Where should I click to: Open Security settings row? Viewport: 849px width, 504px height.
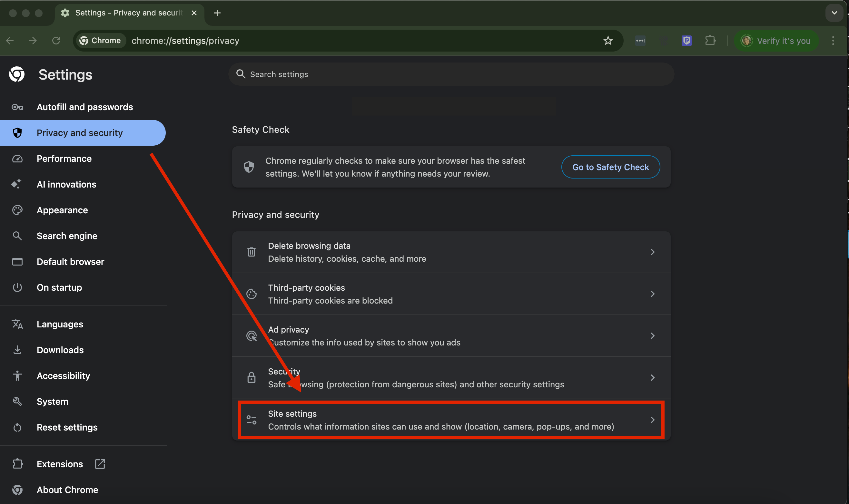pyautogui.click(x=451, y=378)
